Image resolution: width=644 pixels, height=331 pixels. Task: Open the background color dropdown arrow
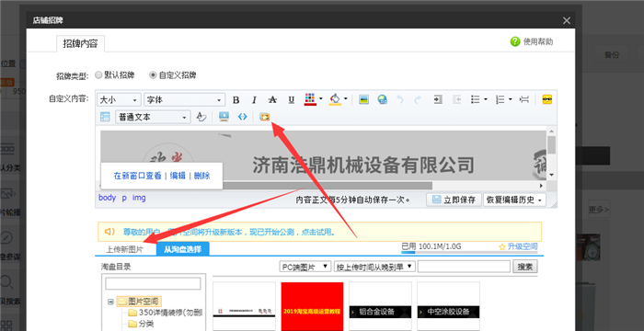[x=346, y=99]
